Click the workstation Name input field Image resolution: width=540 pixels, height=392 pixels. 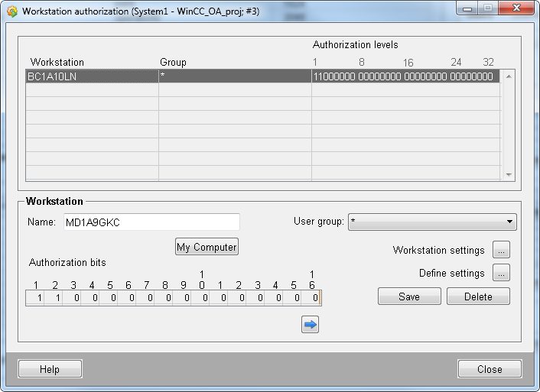[x=151, y=222]
